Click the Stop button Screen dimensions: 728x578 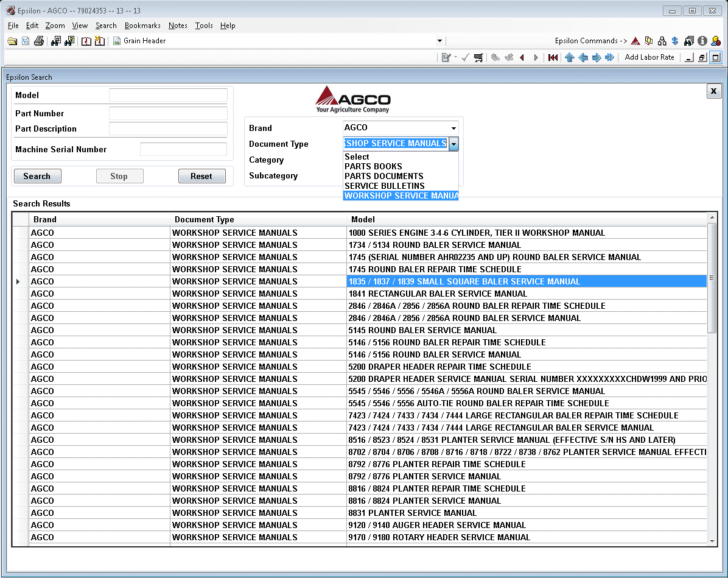click(119, 176)
